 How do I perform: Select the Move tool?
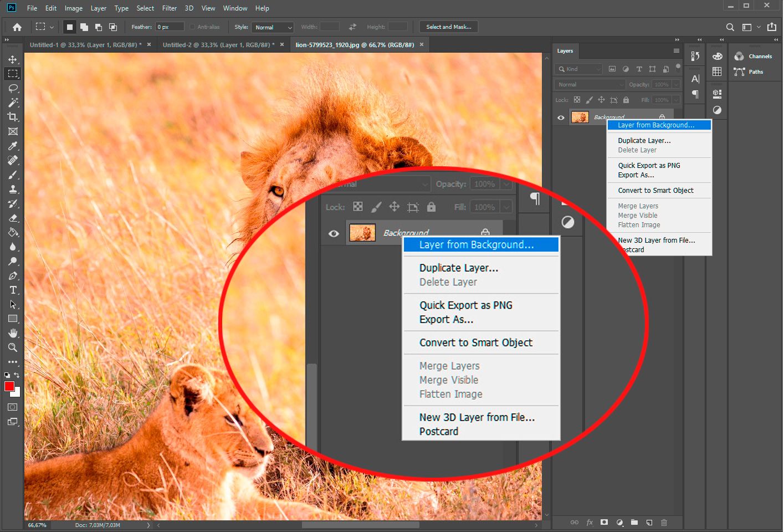12,59
